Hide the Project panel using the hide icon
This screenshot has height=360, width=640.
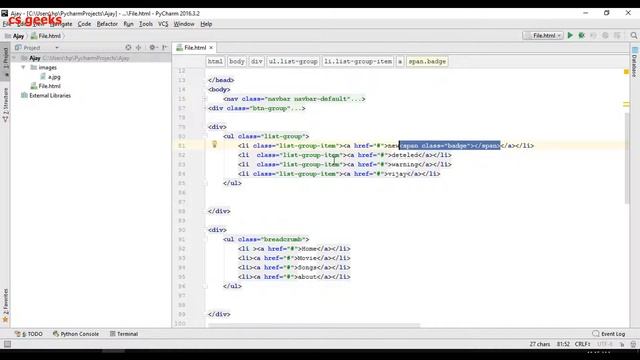(x=164, y=47)
